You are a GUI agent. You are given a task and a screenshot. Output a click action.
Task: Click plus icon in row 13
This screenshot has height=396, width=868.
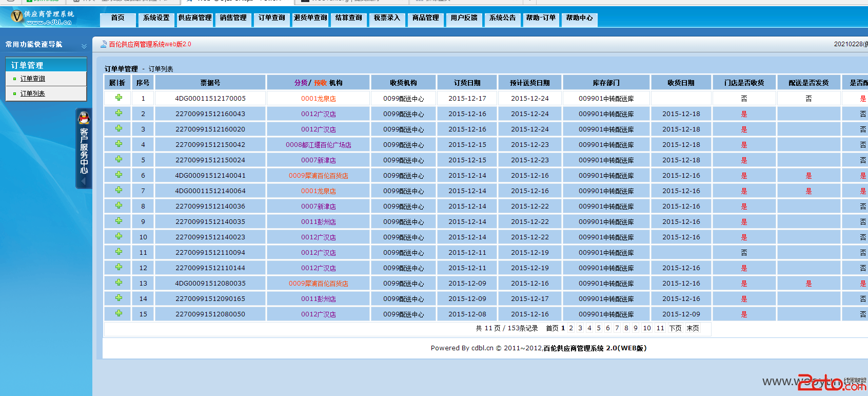[x=119, y=282]
